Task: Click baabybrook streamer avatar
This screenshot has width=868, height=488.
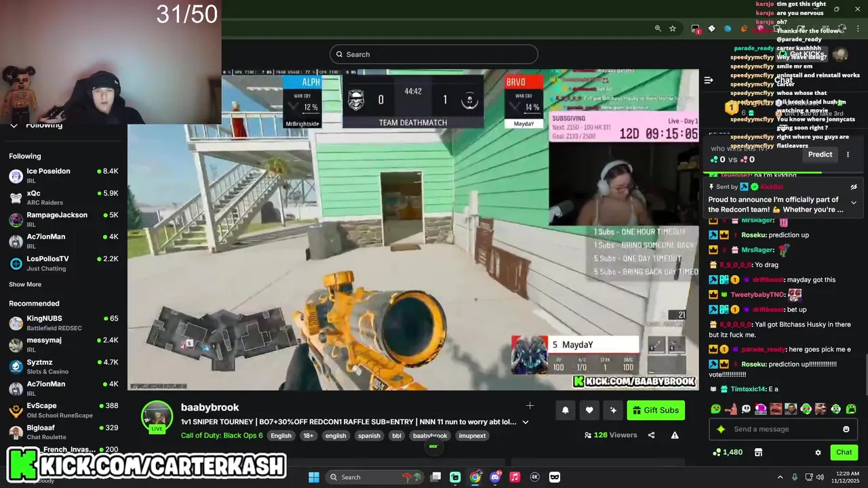Action: pos(157,416)
